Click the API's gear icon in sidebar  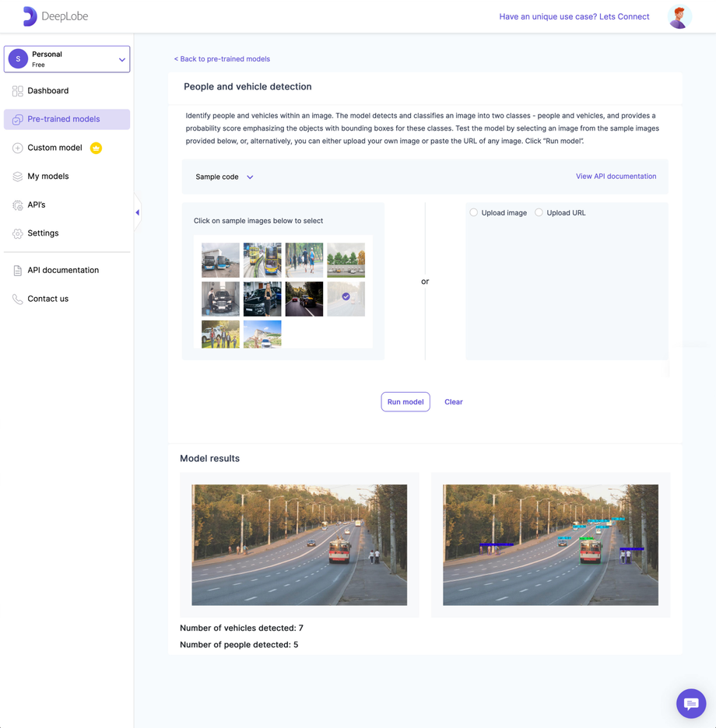pos(16,205)
